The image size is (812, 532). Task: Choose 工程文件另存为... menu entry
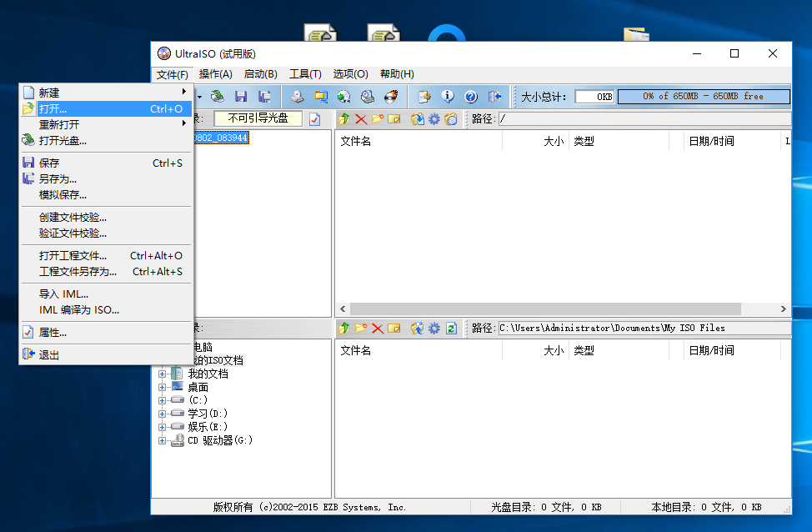pos(106,272)
